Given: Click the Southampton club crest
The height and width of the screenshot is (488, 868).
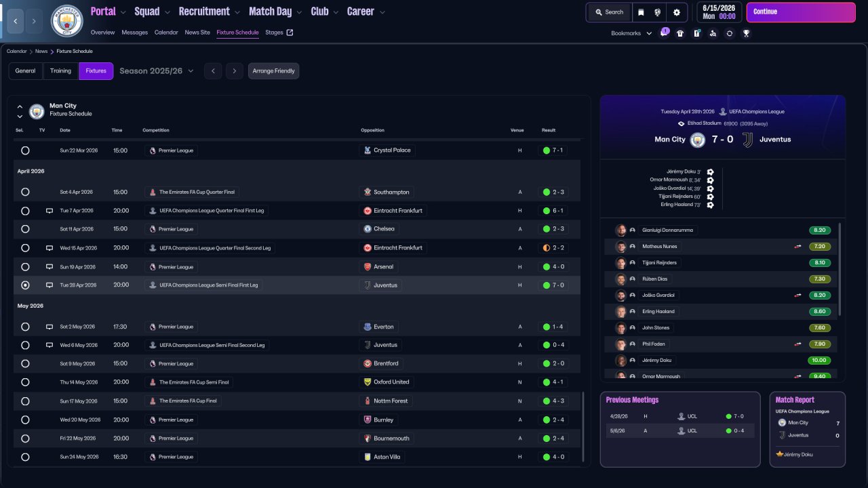Looking at the screenshot, I should pyautogui.click(x=367, y=192).
